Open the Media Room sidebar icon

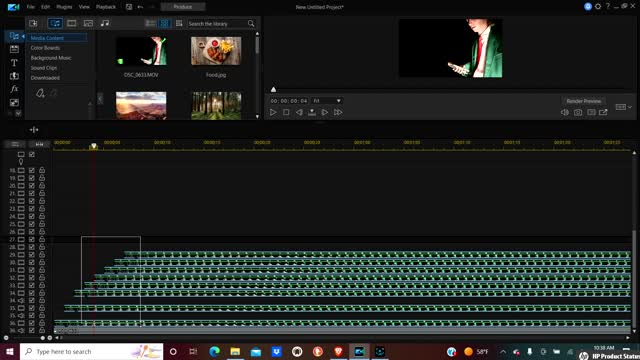[14, 36]
